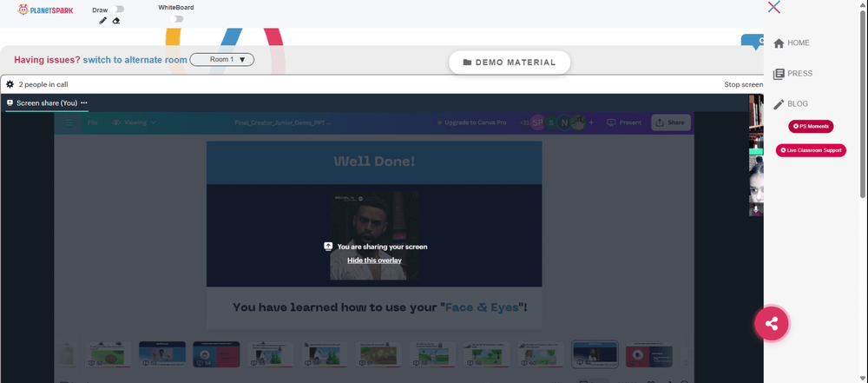Click the Canva hamburger menu icon
Screen dimensions: 868x383
point(69,122)
